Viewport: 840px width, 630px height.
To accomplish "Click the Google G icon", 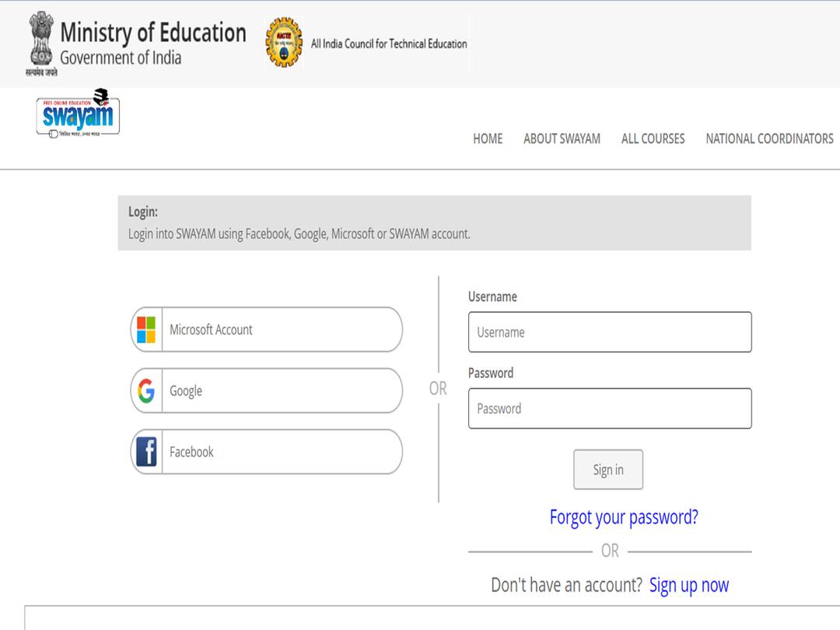I will 146,390.
